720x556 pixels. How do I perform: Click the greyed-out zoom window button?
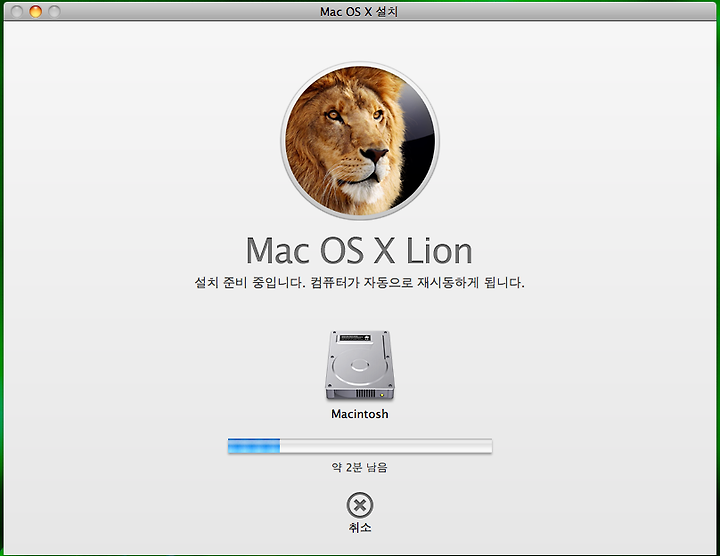pos(54,11)
